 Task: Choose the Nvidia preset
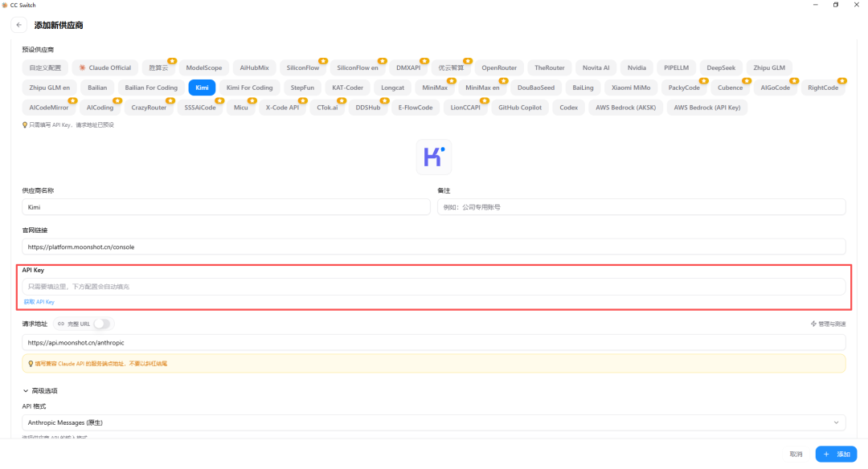tap(637, 67)
